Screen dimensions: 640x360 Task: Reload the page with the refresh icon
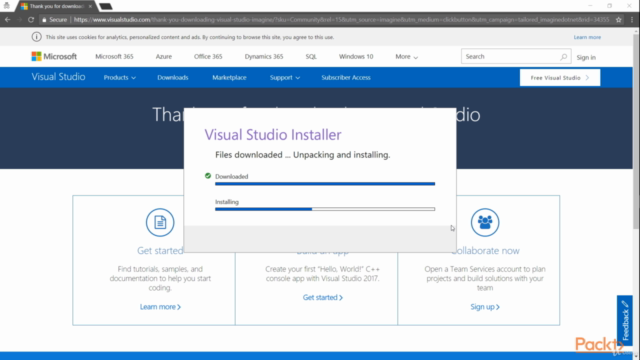31,20
